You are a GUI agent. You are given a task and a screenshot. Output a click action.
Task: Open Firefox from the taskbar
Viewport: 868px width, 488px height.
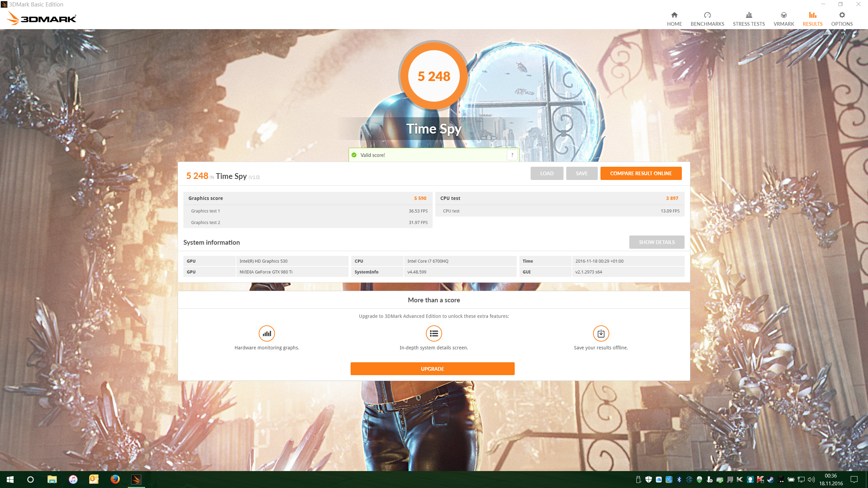[x=115, y=479]
